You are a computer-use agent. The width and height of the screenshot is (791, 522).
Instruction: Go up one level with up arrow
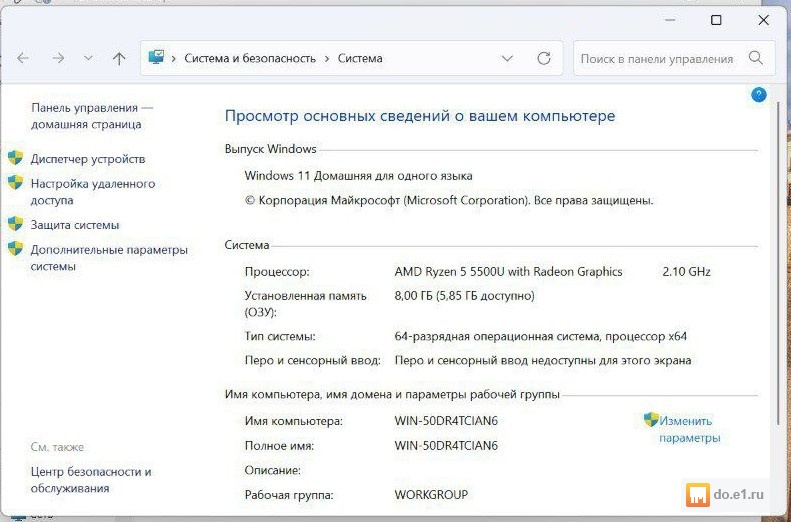(119, 59)
